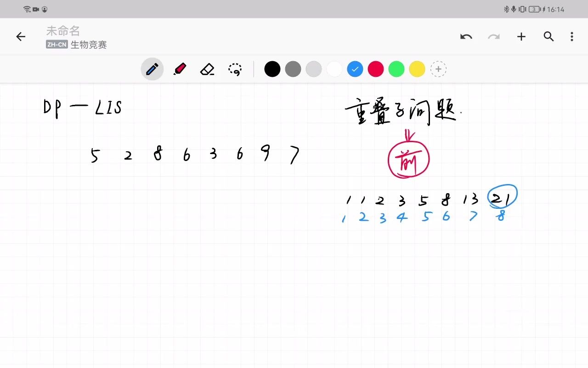The image size is (588, 368).
Task: Switch to the highlighter marker tool
Action: coord(180,69)
